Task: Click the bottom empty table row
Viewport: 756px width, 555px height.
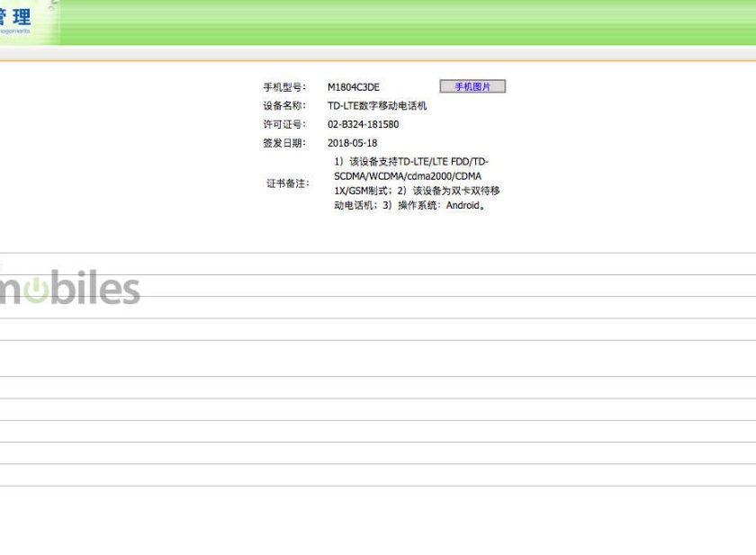Action: tap(378, 475)
